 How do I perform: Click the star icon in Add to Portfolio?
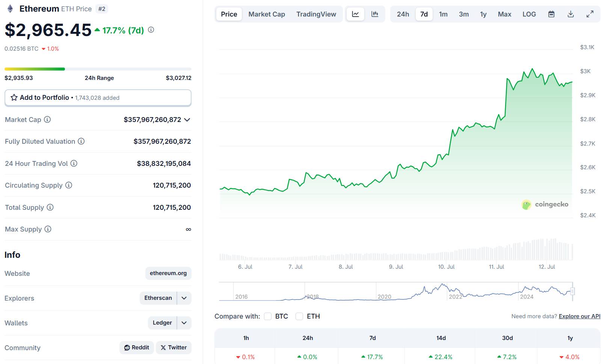14,98
